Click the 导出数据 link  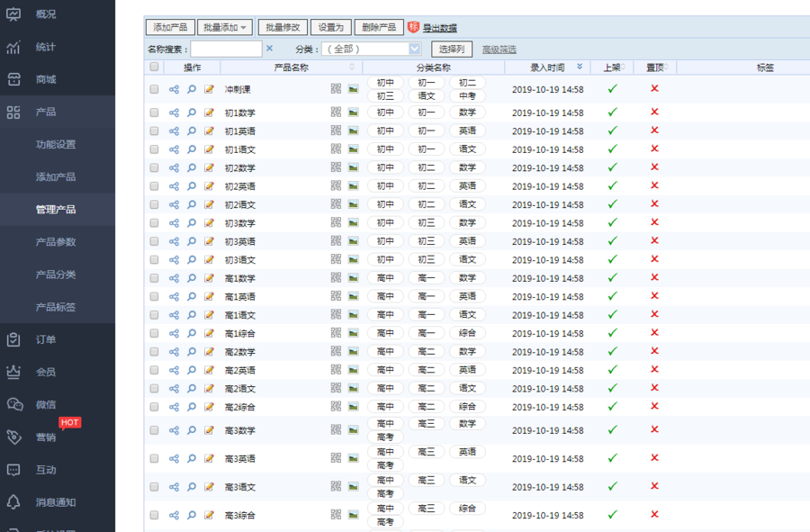[x=439, y=29]
